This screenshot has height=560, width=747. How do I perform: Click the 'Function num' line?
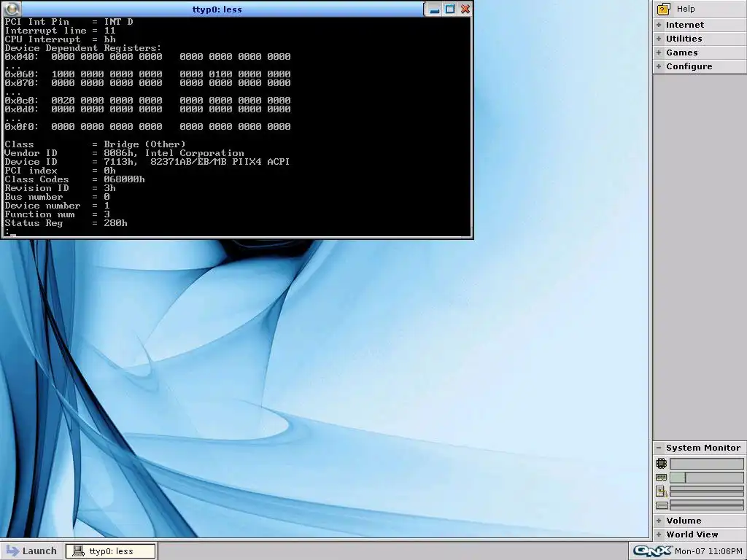coord(57,214)
